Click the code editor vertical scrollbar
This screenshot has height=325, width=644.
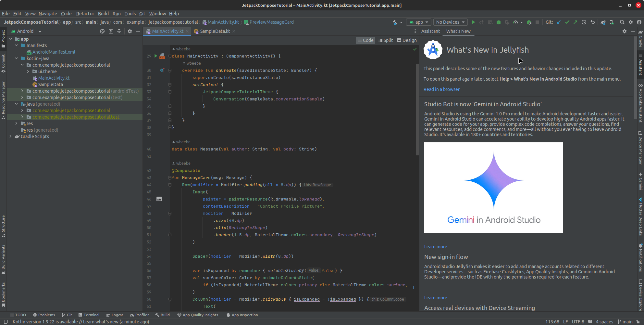pos(417,110)
